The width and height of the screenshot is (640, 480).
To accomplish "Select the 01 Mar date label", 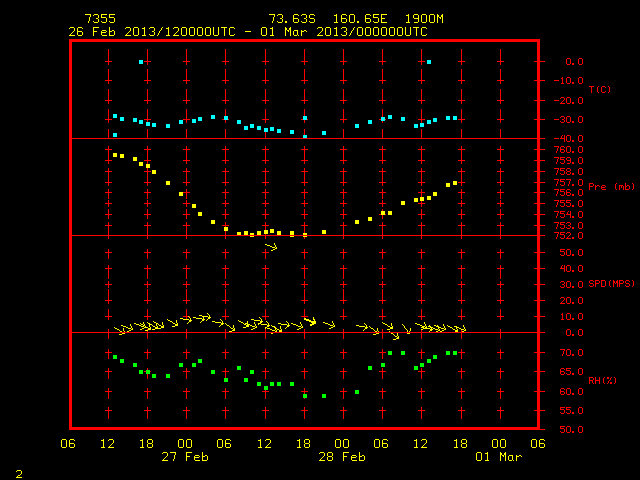I will [498, 457].
